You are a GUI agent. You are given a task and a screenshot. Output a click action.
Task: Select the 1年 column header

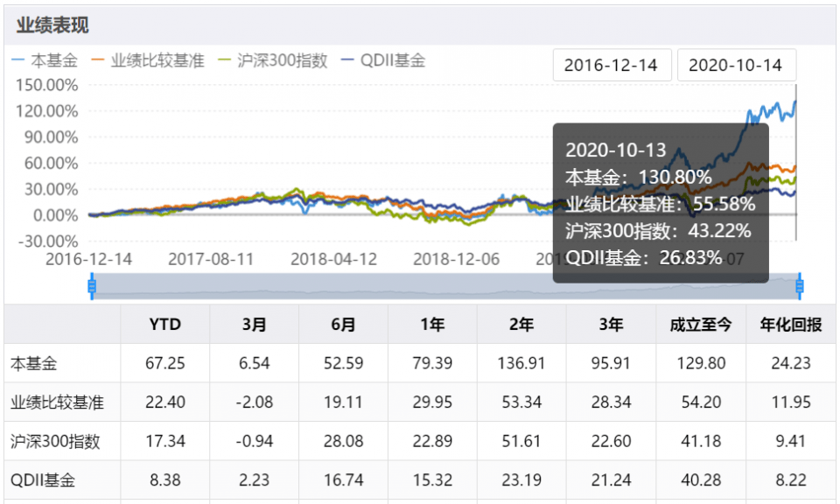pos(433,325)
